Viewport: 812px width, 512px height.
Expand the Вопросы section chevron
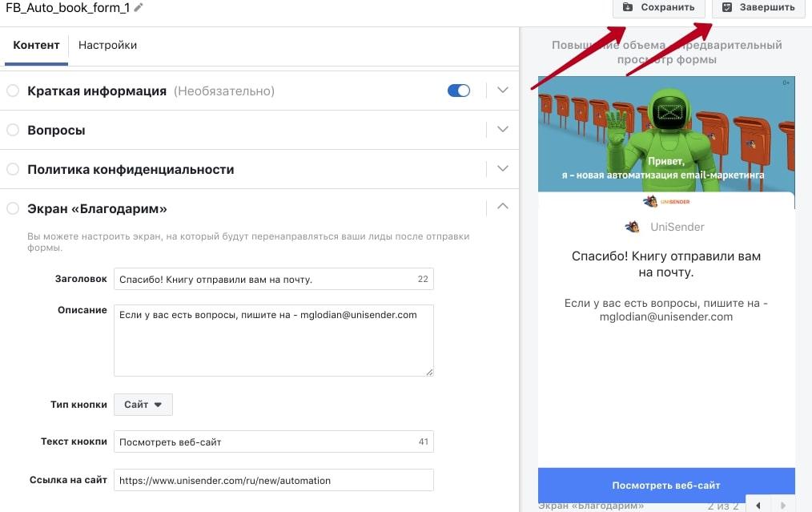502,129
